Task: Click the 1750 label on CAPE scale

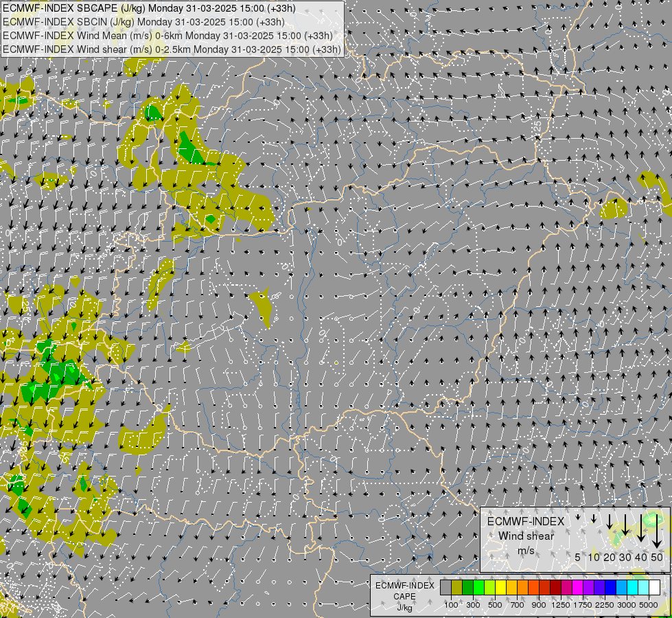Action: [x=583, y=605]
